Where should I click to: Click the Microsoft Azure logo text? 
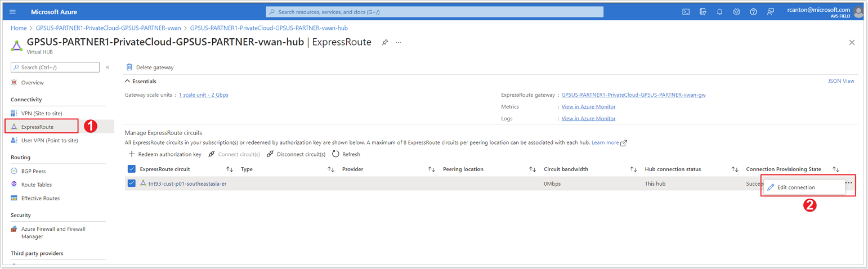[x=54, y=12]
